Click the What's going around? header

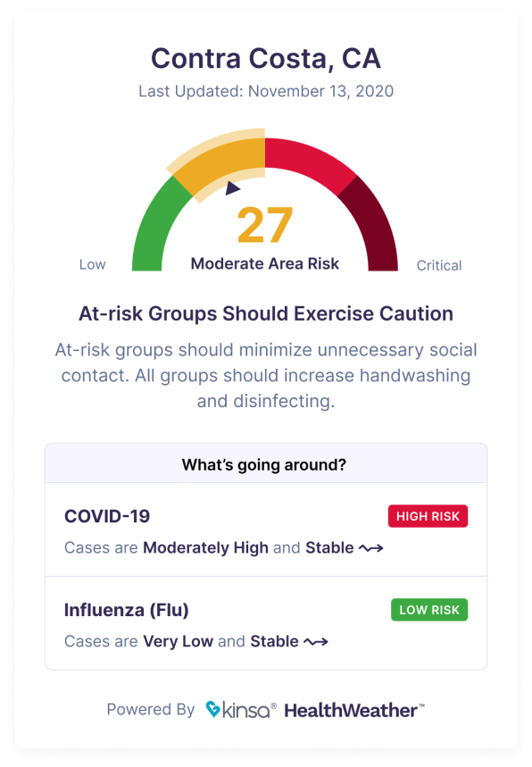(x=264, y=464)
